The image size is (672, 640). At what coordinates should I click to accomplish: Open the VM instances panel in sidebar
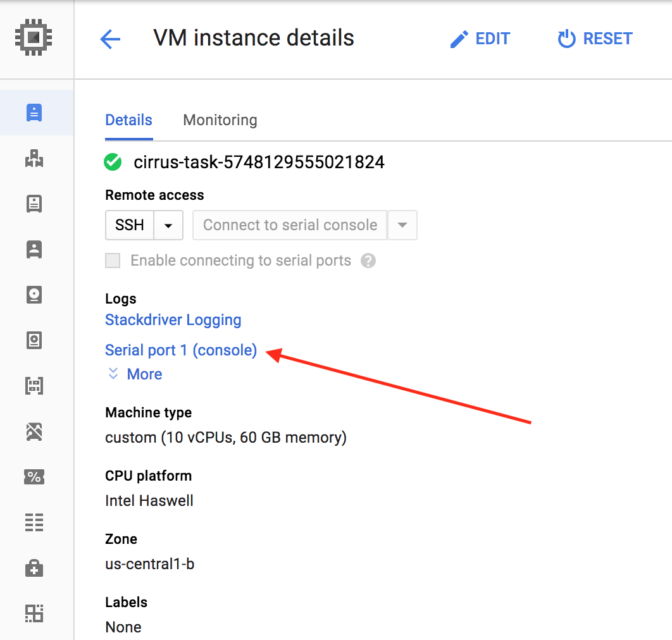34,112
